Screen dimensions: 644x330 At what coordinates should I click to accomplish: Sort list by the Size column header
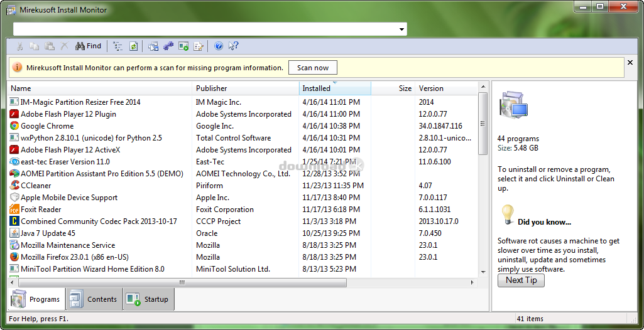tap(393, 88)
